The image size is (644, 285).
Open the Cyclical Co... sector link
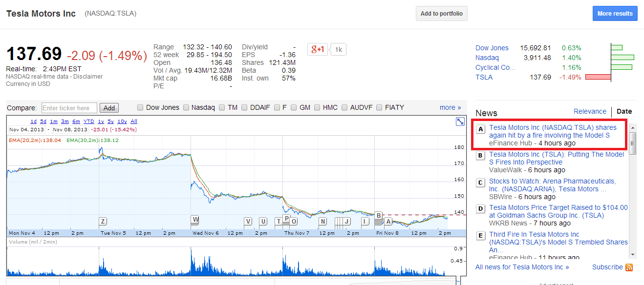495,67
